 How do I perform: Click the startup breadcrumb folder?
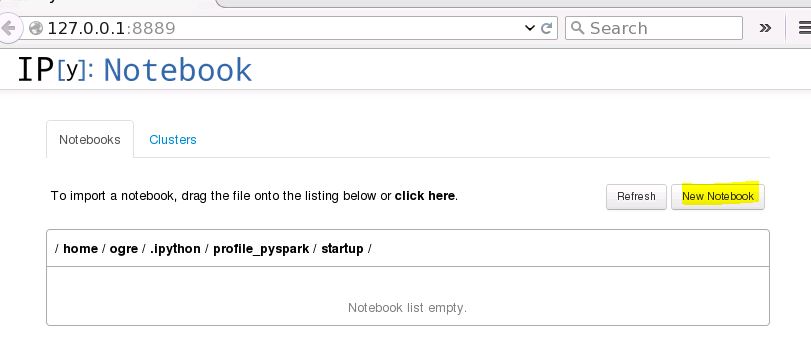[342, 249]
